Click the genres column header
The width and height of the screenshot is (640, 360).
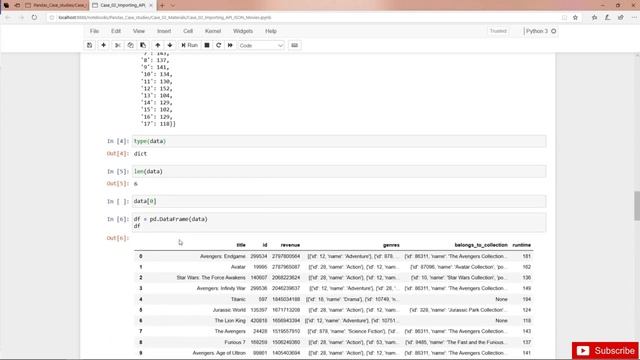point(391,245)
